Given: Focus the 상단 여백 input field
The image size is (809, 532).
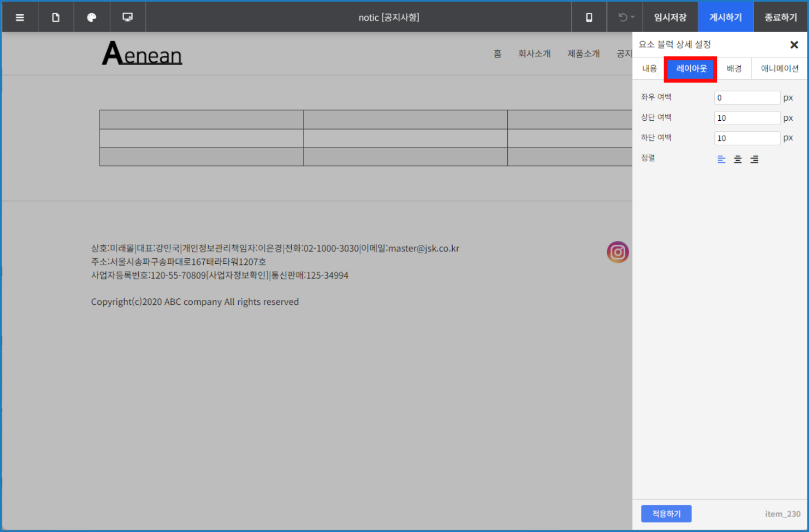Looking at the screenshot, I should pos(747,118).
